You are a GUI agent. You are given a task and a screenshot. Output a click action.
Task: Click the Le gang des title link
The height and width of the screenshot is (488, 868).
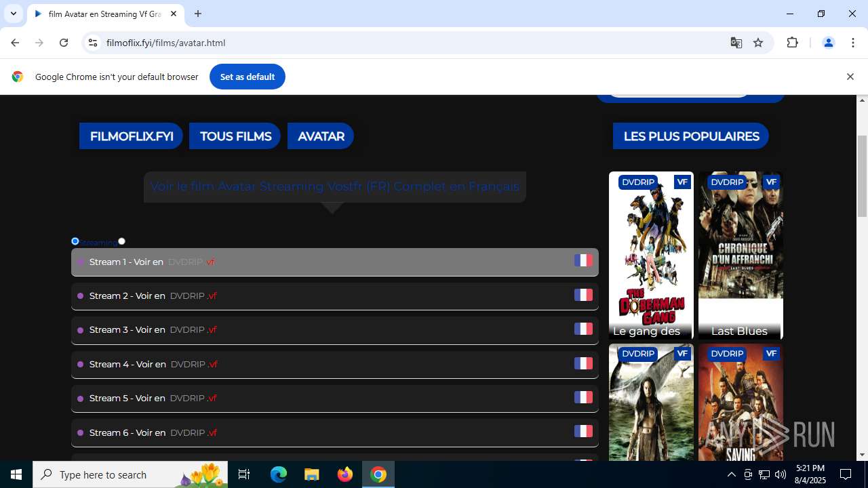(646, 331)
